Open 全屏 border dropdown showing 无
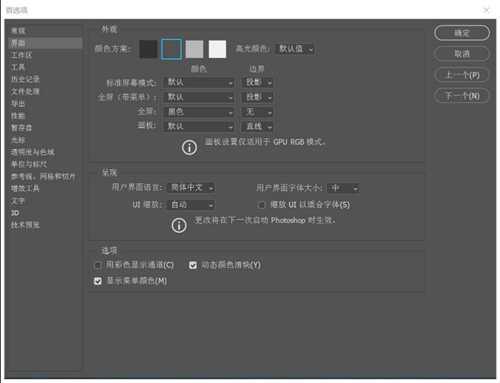Viewport: 500px width, 383px height. [257, 112]
